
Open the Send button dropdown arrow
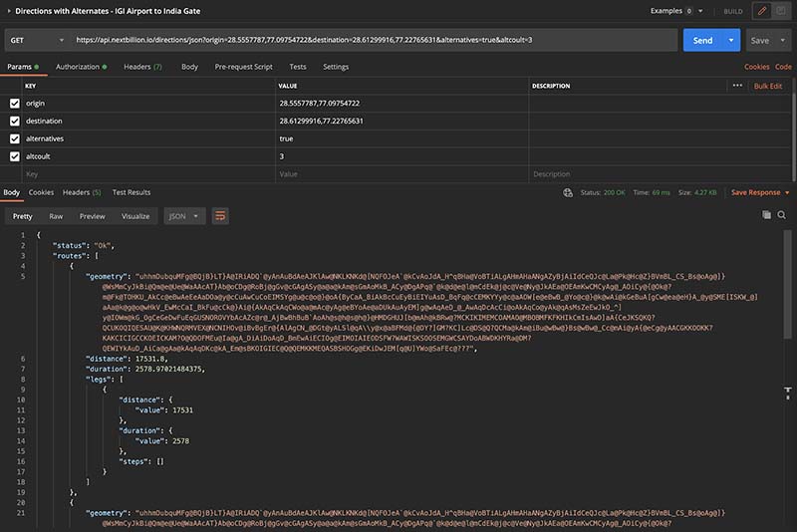[x=731, y=40]
